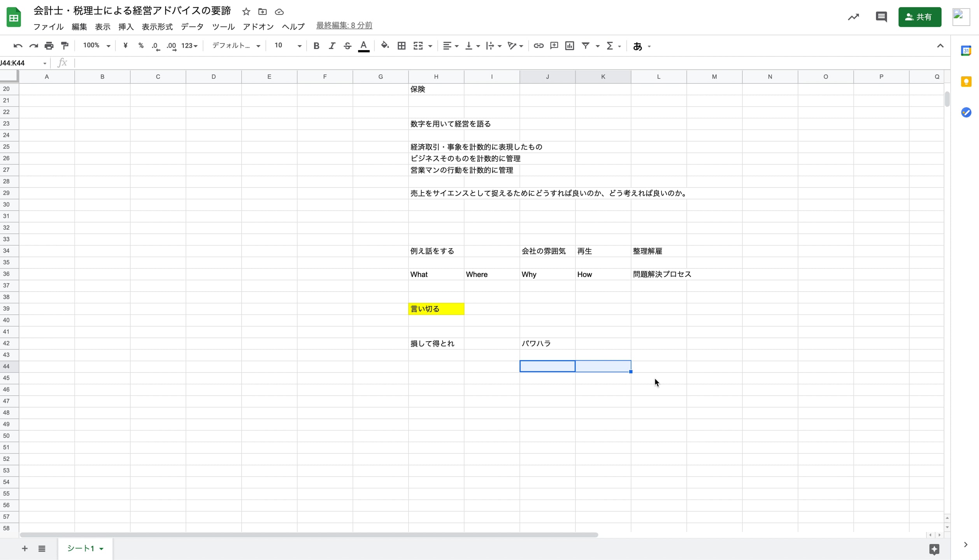The height and width of the screenshot is (560, 979).
Task: Open comment history speech bubble icon
Action: 881,17
